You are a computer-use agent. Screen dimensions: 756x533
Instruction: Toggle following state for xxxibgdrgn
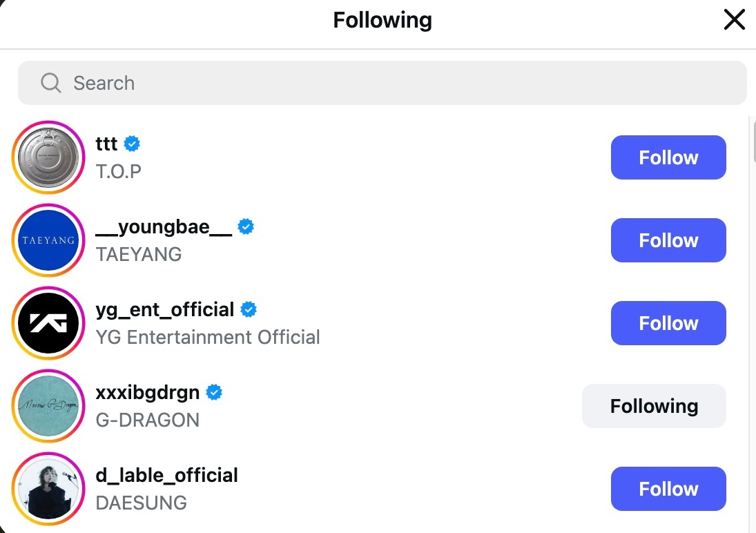(x=653, y=405)
